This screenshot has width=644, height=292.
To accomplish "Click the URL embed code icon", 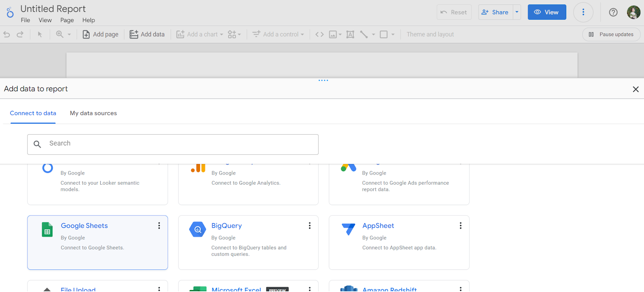I will [320, 35].
